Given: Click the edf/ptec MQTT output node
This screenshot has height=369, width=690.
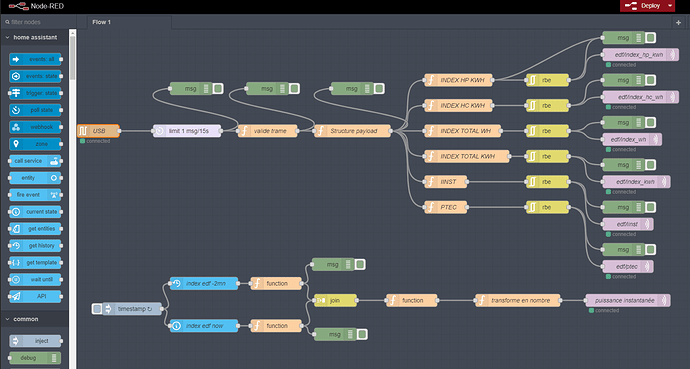Looking at the screenshot, I should pos(628,267).
